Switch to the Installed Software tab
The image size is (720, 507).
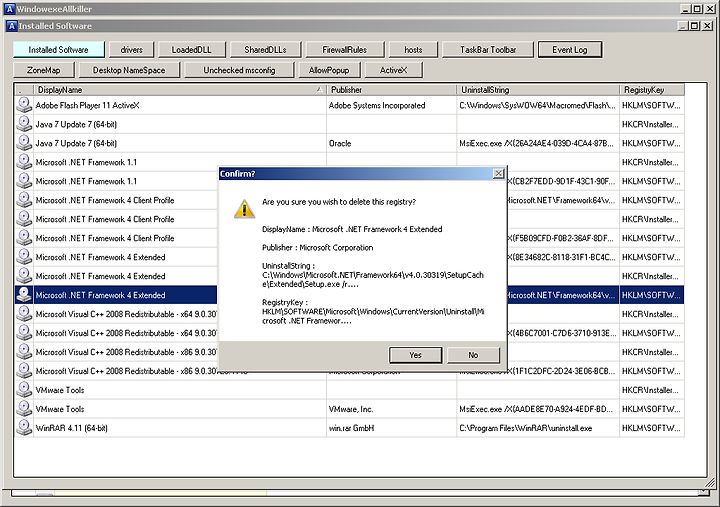click(58, 50)
